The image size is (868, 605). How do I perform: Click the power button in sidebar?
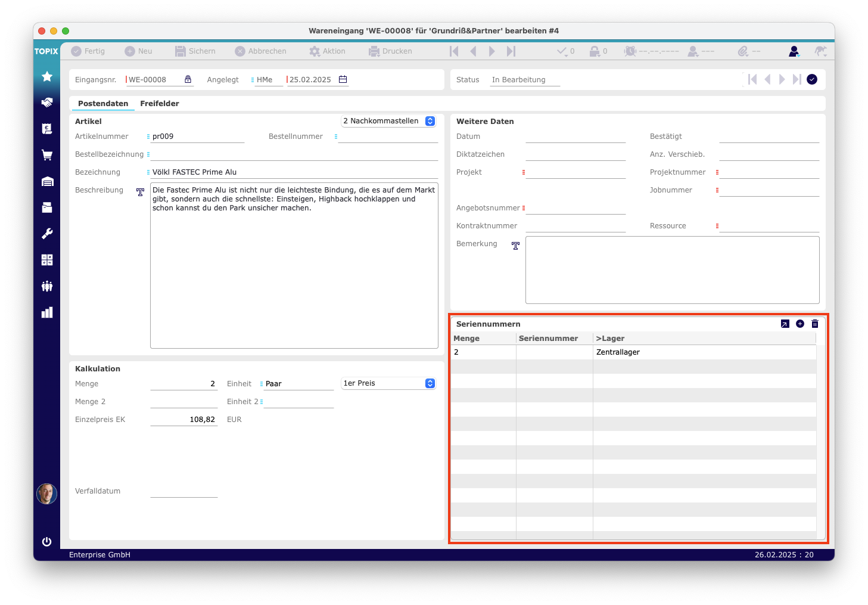click(47, 541)
